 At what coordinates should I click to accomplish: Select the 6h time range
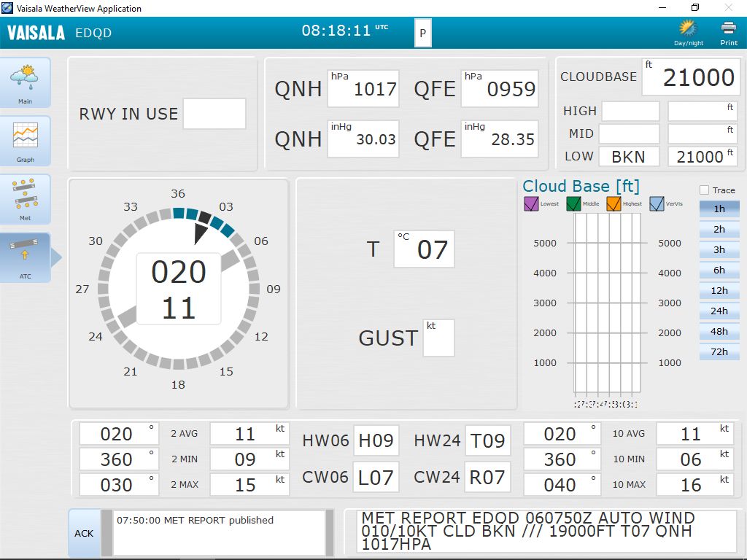coord(719,270)
